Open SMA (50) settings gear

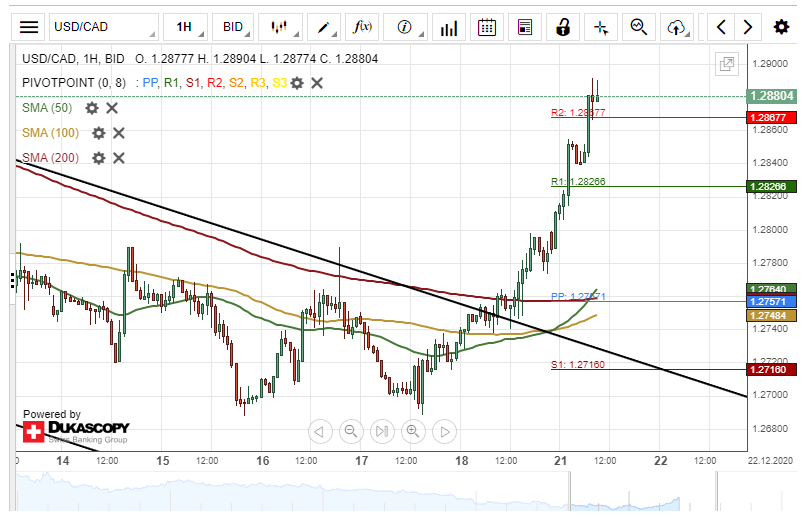[x=92, y=108]
